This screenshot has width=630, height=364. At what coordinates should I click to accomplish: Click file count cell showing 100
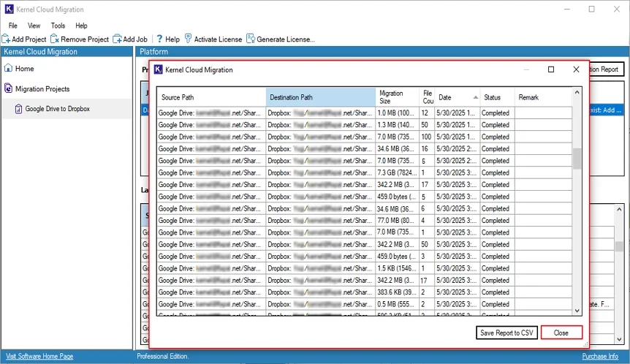[x=427, y=137]
